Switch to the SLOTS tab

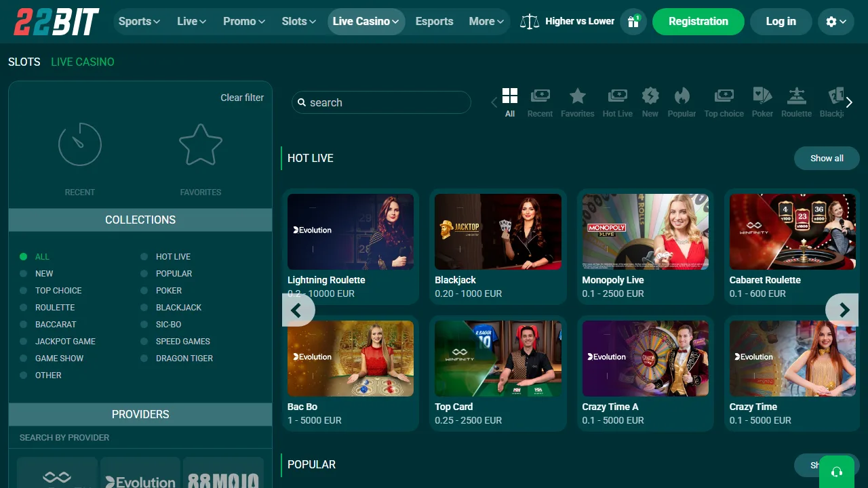(24, 62)
